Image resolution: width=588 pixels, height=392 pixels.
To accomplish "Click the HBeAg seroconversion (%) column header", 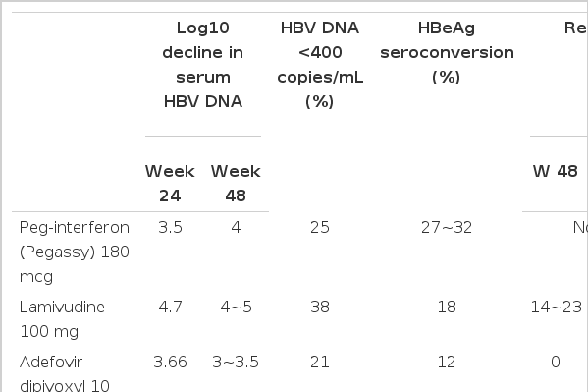I will point(447,52).
